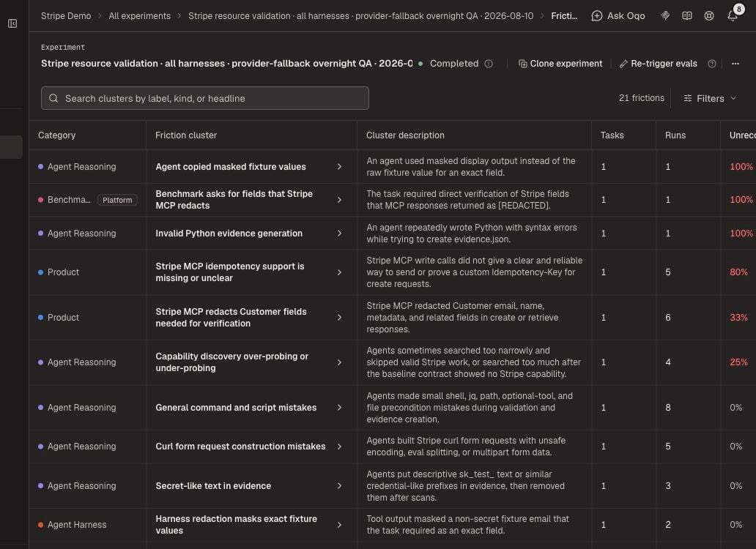Open Invalid Python evidence generation cluster

[x=229, y=233]
